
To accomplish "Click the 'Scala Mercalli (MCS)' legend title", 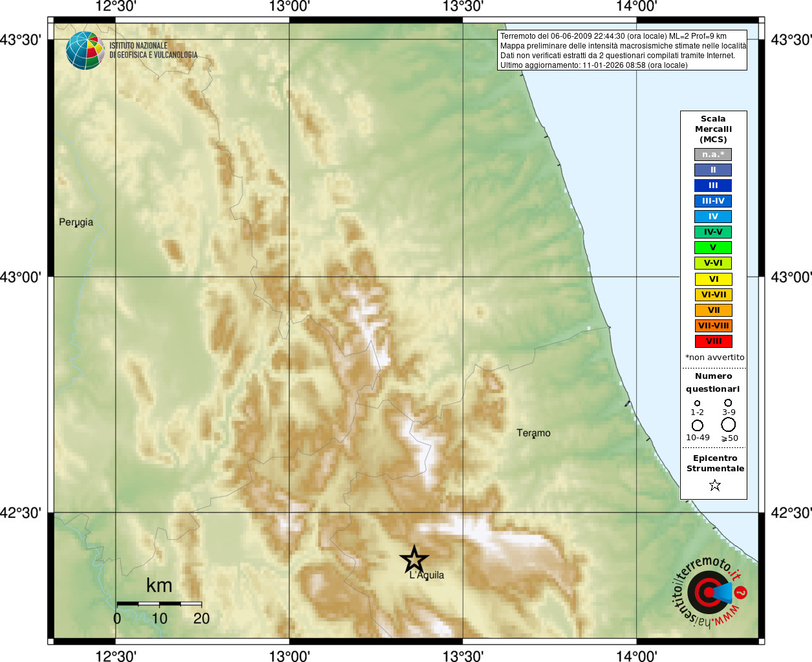I will point(713,129).
